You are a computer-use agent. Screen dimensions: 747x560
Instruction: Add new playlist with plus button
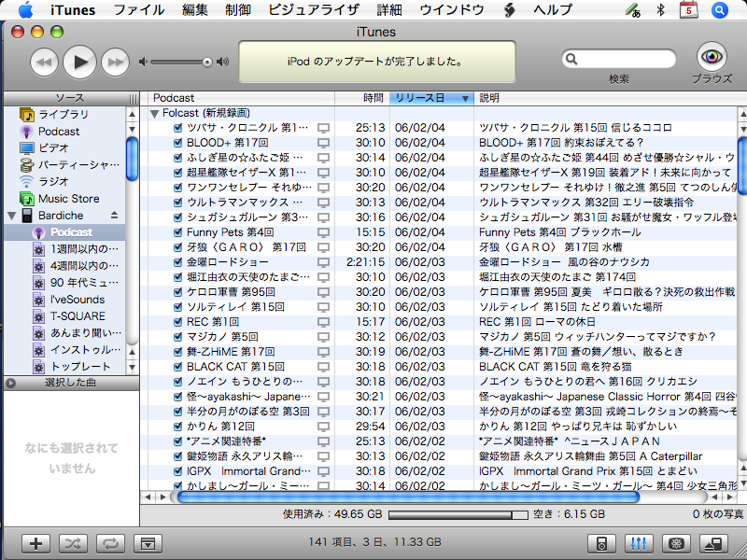tap(35, 543)
